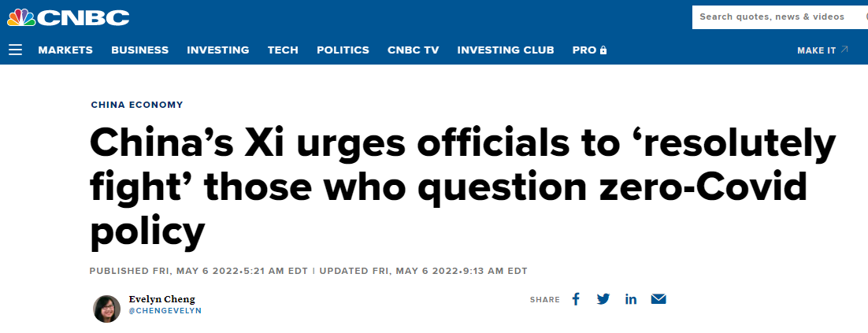
Task: Open the Business menu
Action: tap(140, 50)
